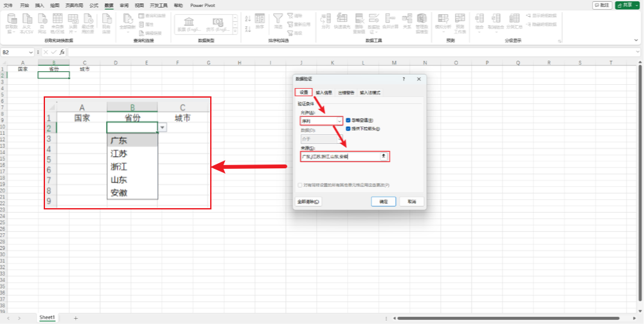
Task: Open the 出错警告 dialog tab
Action: pyautogui.click(x=346, y=93)
